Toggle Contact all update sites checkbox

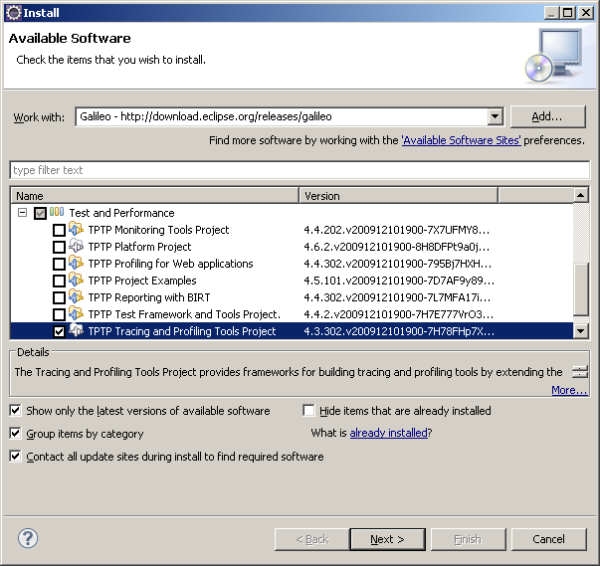(15, 456)
